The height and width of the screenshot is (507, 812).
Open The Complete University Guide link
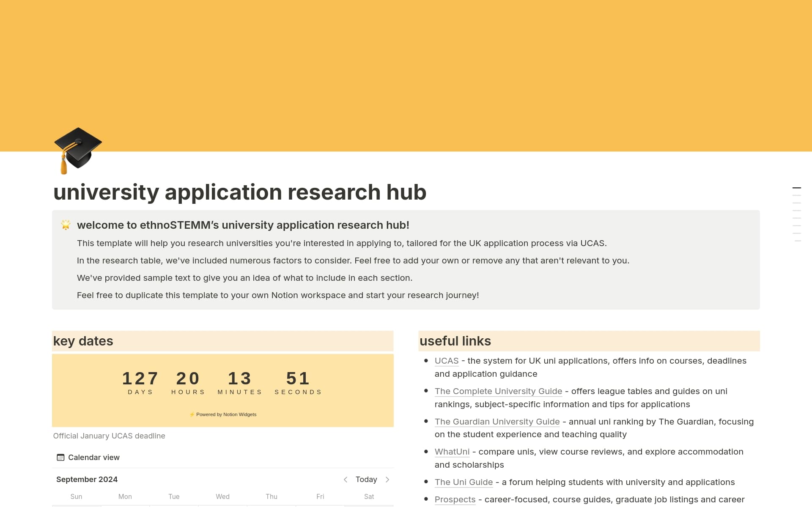(498, 391)
